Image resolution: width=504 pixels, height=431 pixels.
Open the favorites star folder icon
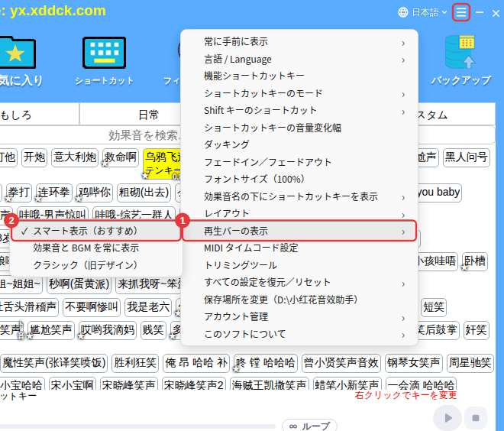click(18, 53)
